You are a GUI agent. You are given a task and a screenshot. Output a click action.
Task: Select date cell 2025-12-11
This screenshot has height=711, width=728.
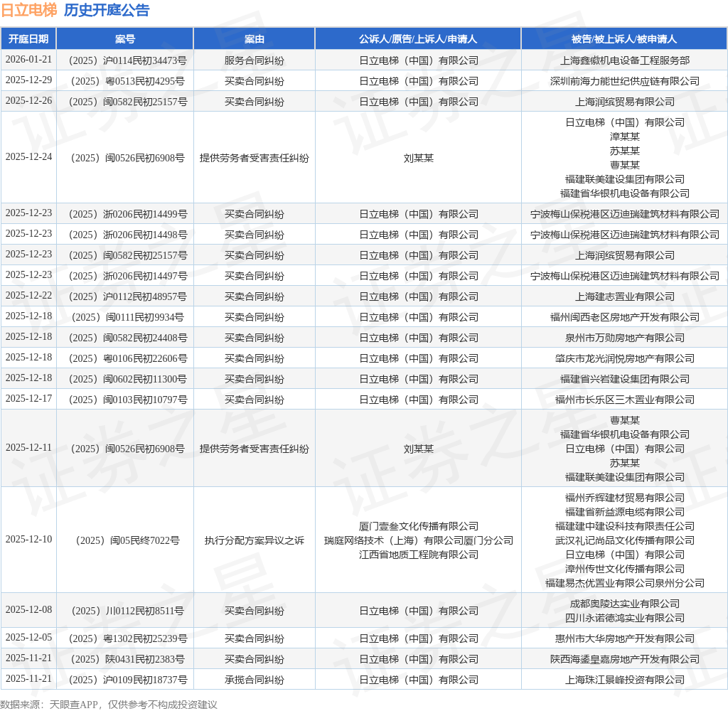(x=28, y=448)
